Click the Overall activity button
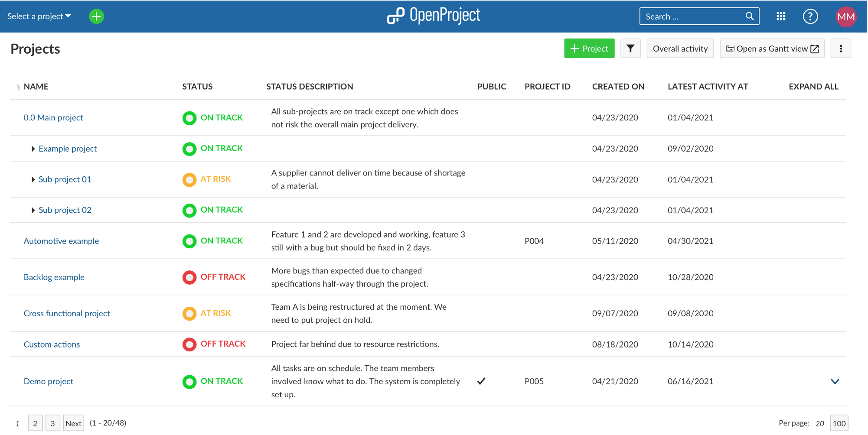Viewport: 868px width, 435px height. [x=680, y=48]
